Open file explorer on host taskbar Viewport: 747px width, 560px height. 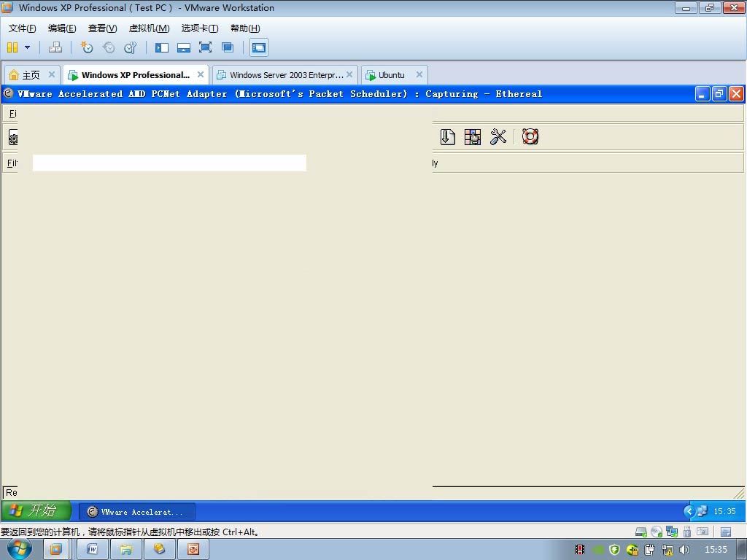(126, 550)
